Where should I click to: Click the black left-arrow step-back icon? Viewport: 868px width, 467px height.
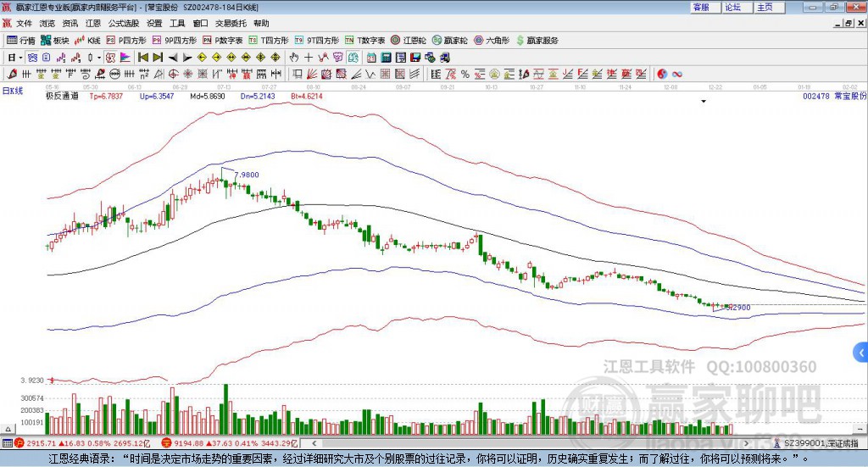click(x=173, y=58)
